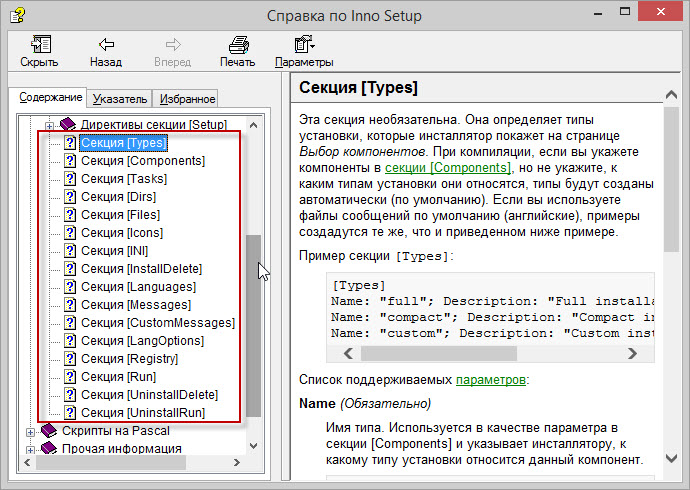690x490 pixels.
Task: Open Секция [Languages] topic
Action: [x=138, y=286]
